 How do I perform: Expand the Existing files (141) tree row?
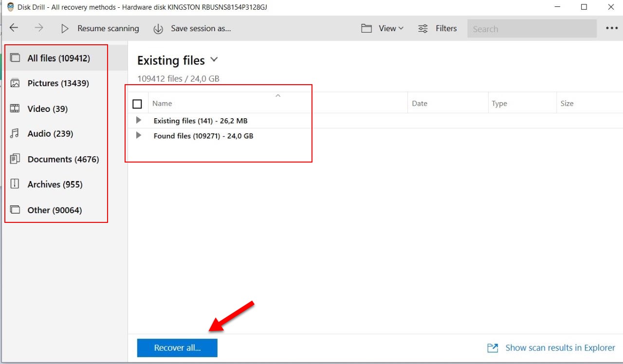point(139,120)
